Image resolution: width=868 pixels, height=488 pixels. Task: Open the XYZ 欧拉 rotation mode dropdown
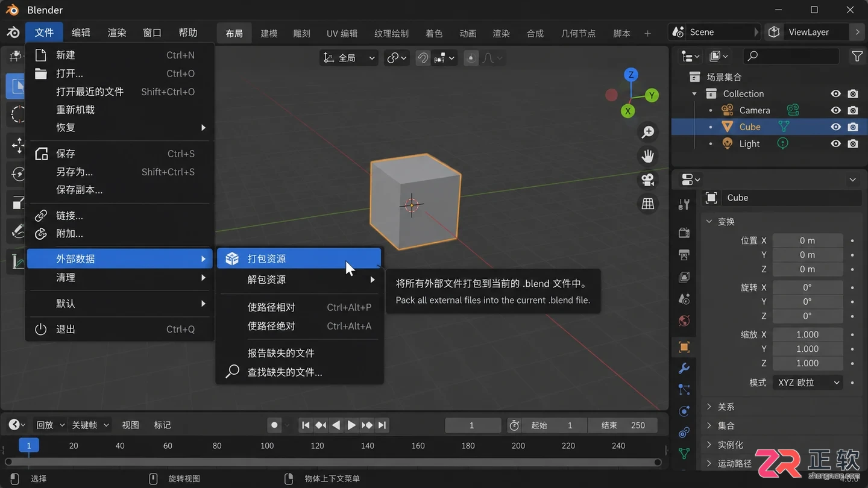807,383
